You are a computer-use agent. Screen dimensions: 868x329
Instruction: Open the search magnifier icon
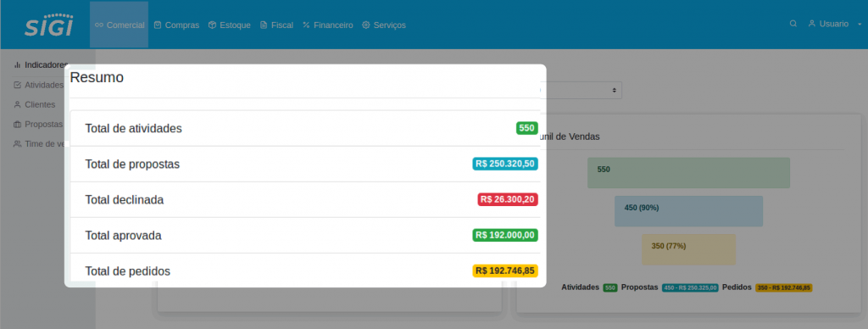click(793, 24)
